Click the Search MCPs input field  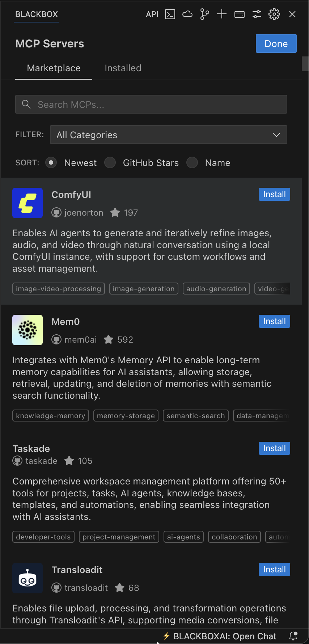tap(151, 104)
